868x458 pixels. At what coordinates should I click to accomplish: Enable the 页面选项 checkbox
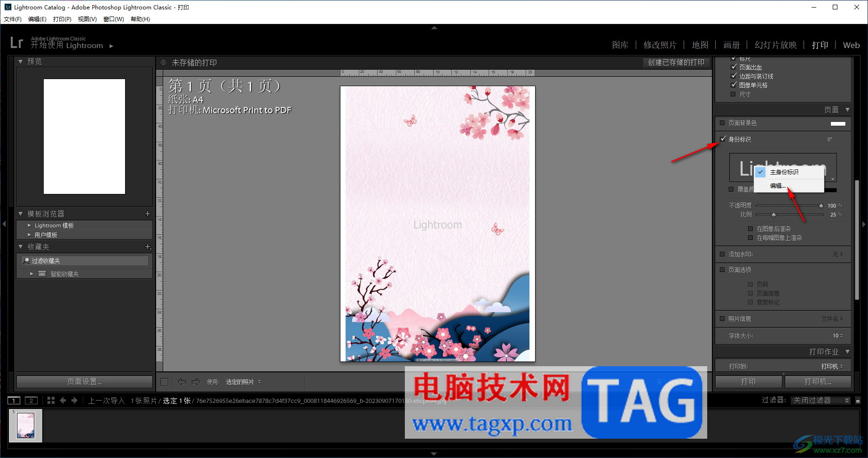tap(723, 270)
